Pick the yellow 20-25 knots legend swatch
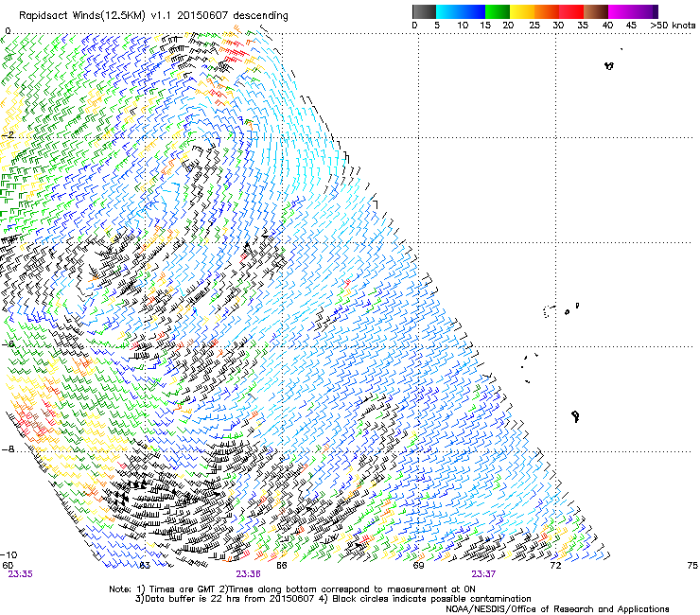700x615 pixels. pos(522,11)
